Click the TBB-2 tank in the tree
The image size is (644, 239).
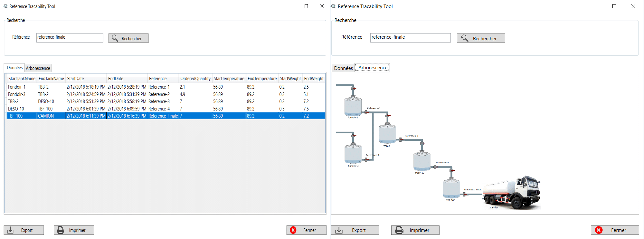pos(387,134)
